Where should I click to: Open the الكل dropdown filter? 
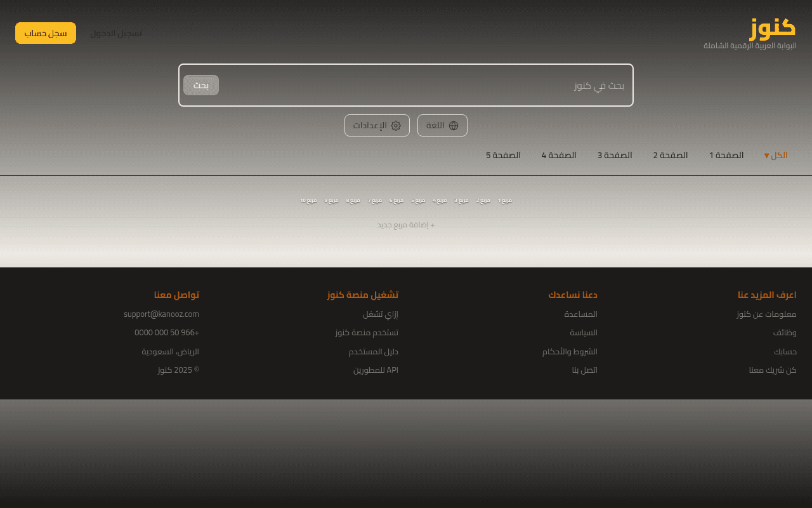pyautogui.click(x=775, y=156)
